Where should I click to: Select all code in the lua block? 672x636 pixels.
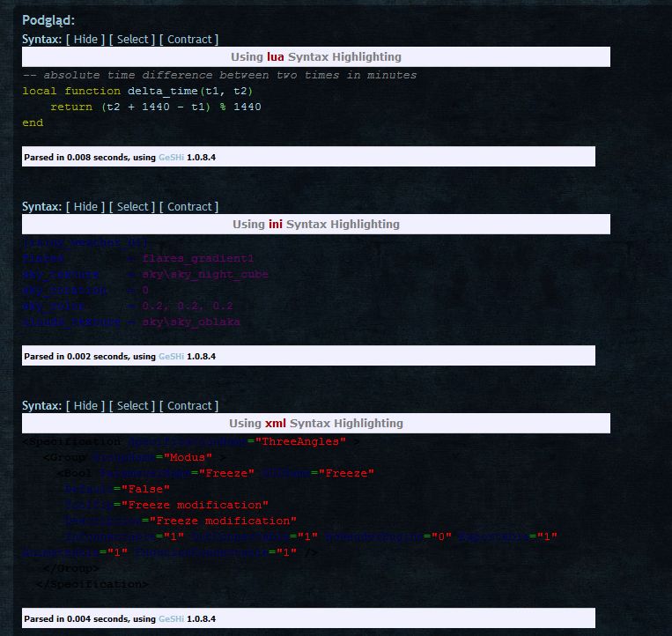(133, 39)
